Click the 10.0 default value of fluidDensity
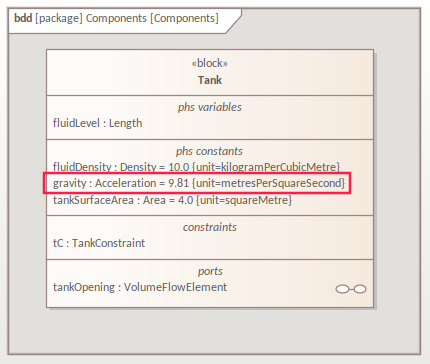The width and height of the screenshot is (430, 364). coord(179,167)
